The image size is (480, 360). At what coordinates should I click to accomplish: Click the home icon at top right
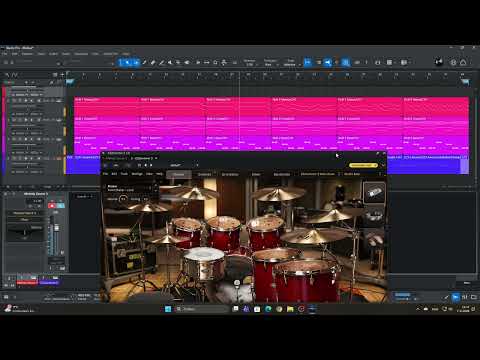[463, 62]
